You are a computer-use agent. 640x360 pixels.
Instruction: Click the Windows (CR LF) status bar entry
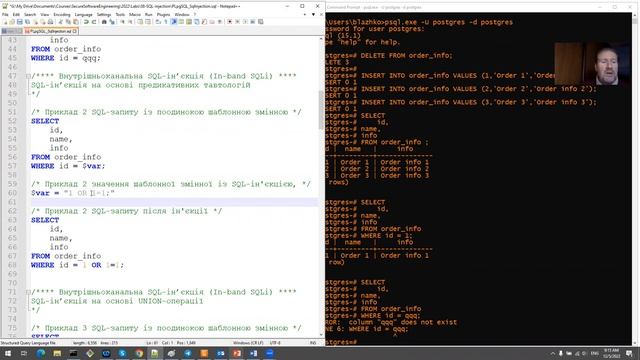click(248, 343)
